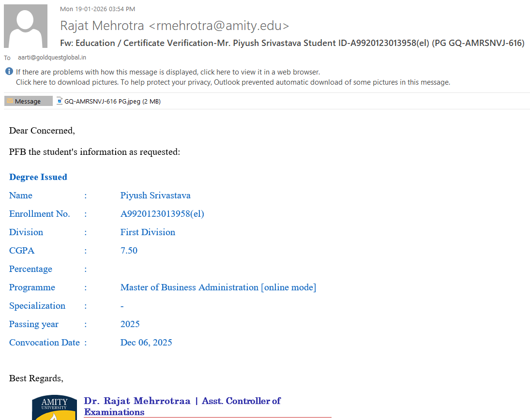
Task: Click the Convocation Date value Dec 06, 2025
Action: (x=146, y=343)
